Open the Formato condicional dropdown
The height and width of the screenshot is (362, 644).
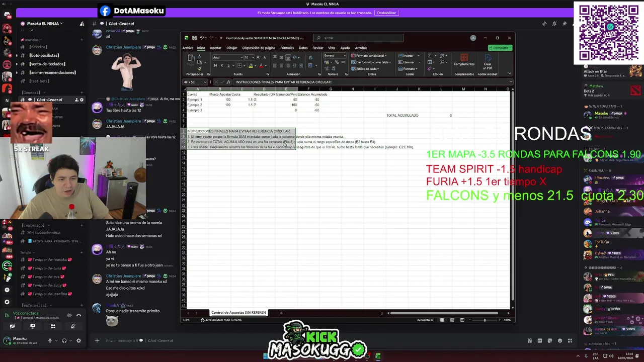point(369,56)
